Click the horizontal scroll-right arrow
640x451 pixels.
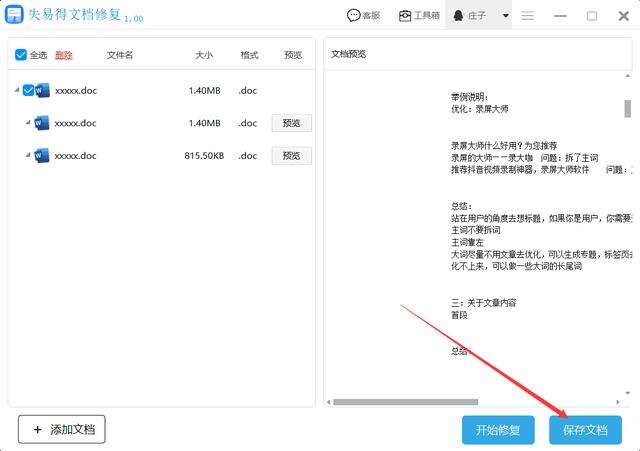(x=618, y=402)
